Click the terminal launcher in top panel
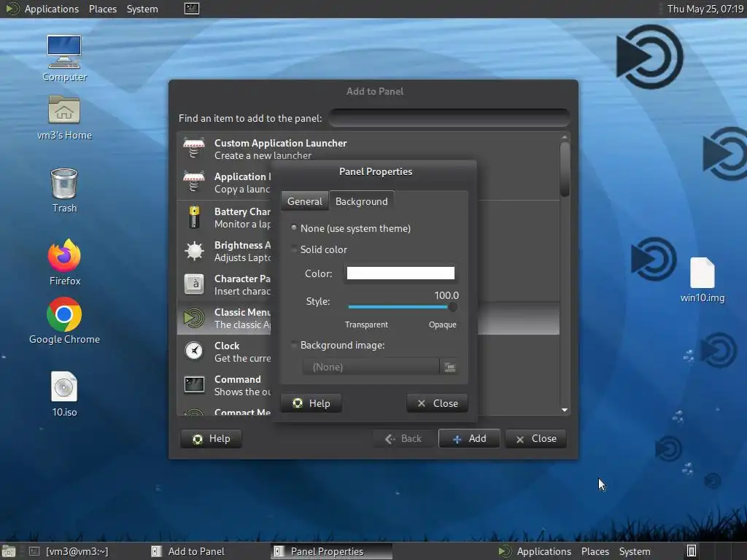Screen dimensions: 747x560 tap(192, 9)
